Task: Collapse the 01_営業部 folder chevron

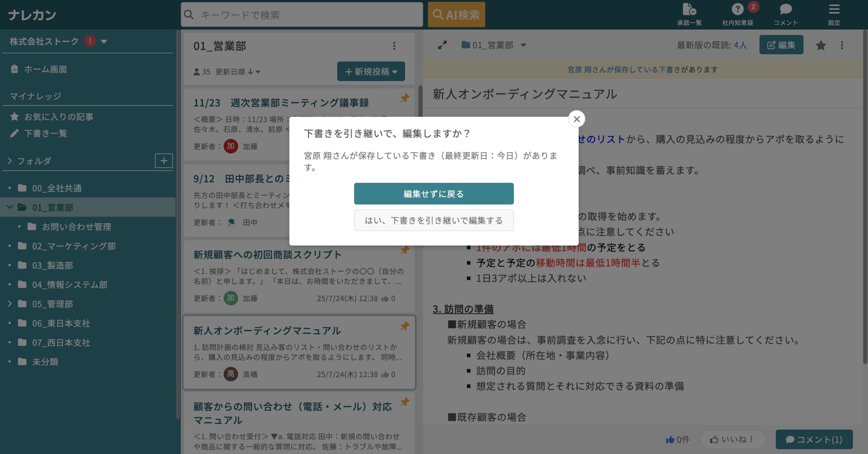Action: (x=10, y=207)
